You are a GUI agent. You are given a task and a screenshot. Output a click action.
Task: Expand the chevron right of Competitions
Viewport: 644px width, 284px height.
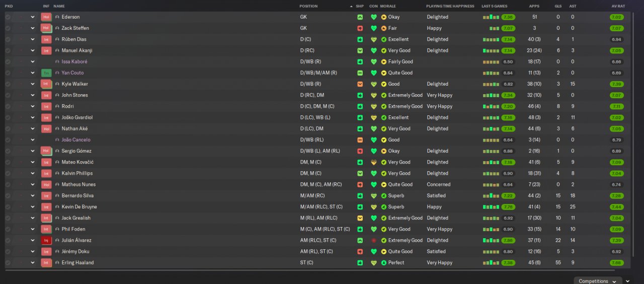pyautogui.click(x=627, y=281)
